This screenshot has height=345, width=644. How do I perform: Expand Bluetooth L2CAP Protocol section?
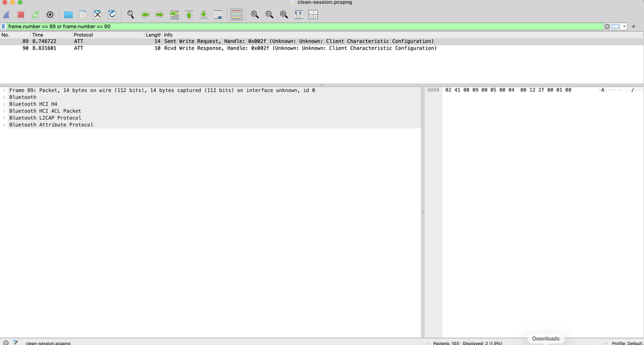[4, 118]
